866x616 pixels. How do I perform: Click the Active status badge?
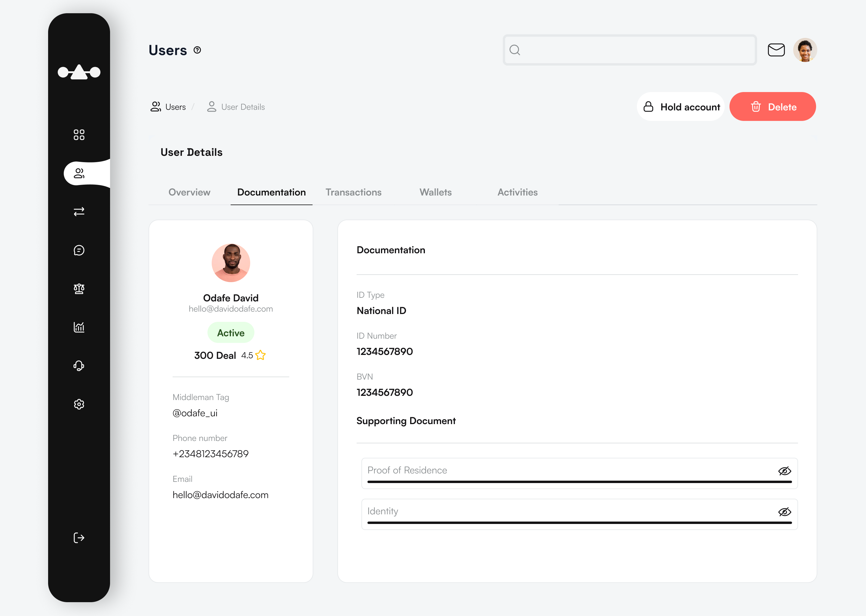pos(231,333)
